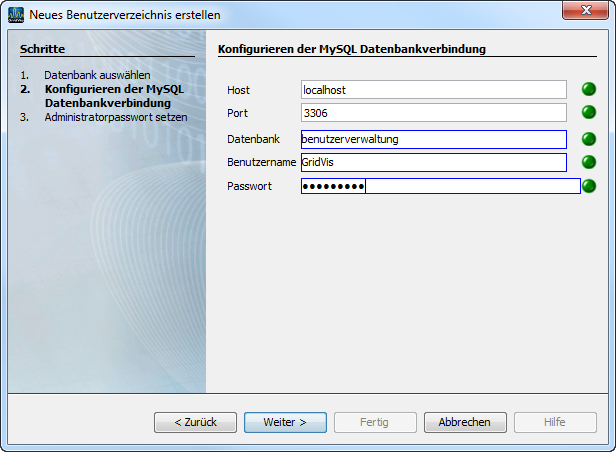Click the green status indicator beside Host
616x452 pixels.
point(588,90)
